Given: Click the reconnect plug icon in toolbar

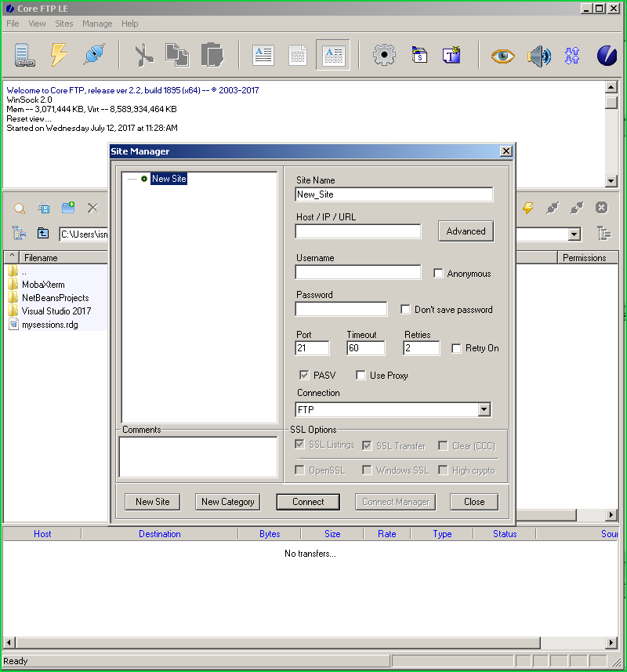Looking at the screenshot, I should [x=94, y=54].
